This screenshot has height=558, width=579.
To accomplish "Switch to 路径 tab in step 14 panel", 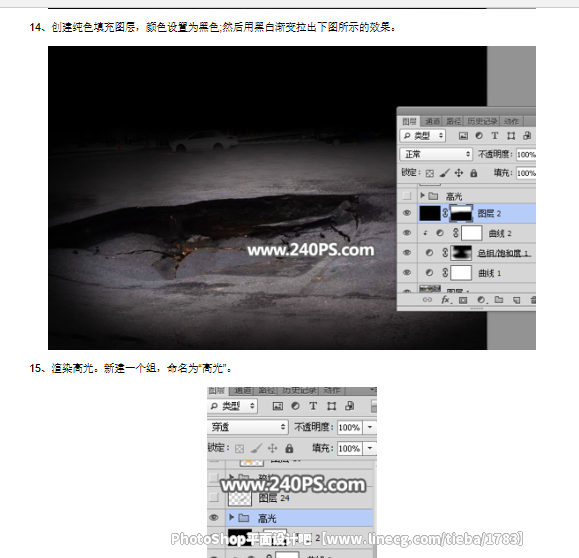I will click(x=453, y=121).
